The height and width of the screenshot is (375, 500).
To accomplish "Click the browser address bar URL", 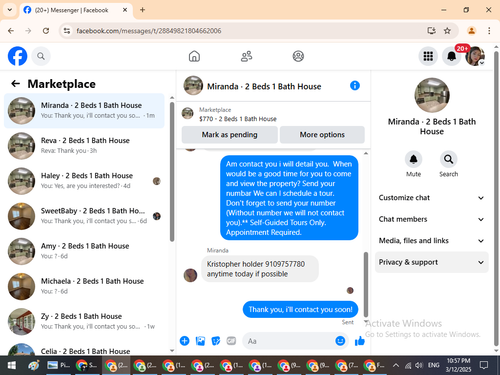I will click(x=149, y=31).
